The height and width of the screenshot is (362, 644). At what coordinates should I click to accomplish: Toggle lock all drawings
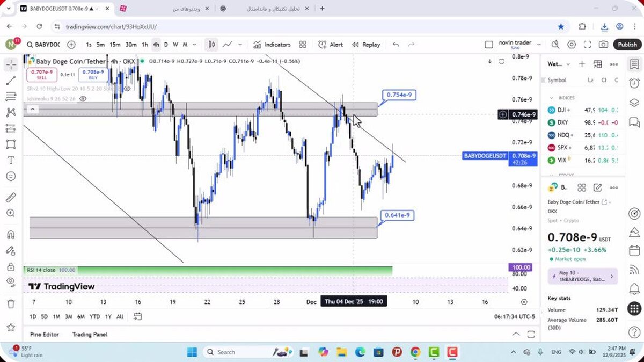pyautogui.click(x=11, y=266)
